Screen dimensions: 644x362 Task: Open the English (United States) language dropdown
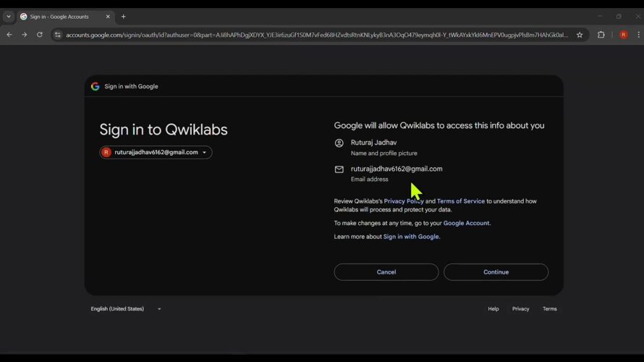point(126,309)
